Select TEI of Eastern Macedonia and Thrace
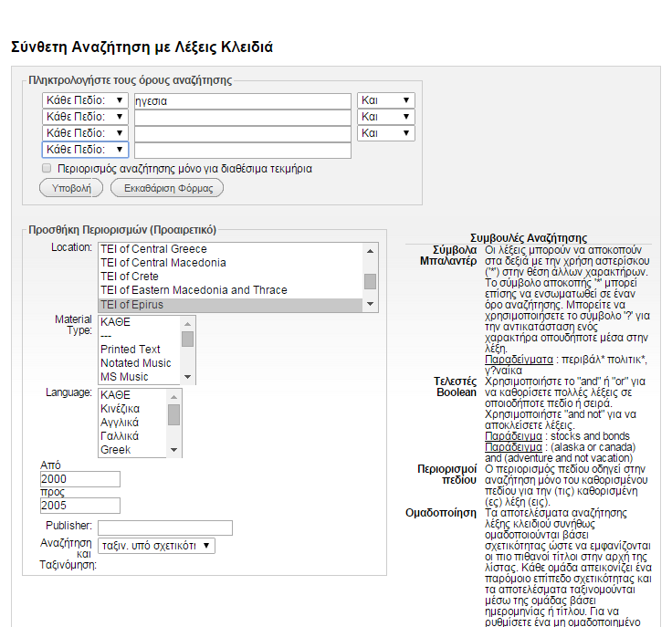 (231, 290)
